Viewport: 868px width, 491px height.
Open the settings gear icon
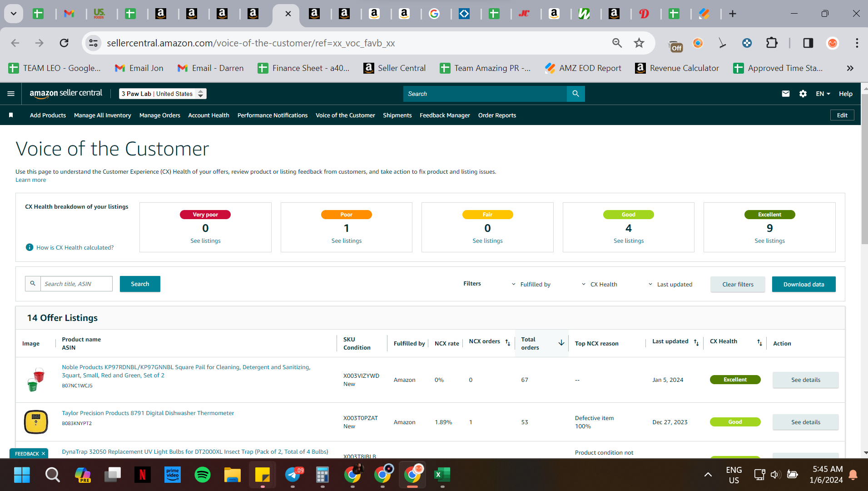(803, 94)
